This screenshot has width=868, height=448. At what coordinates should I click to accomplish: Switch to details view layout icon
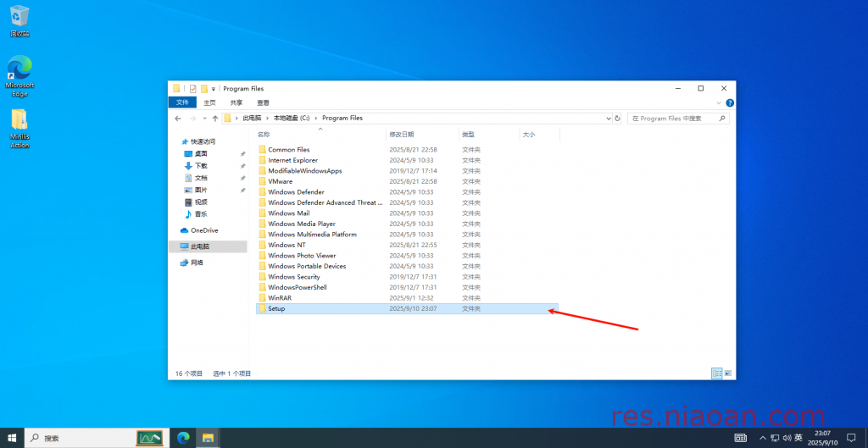click(717, 373)
